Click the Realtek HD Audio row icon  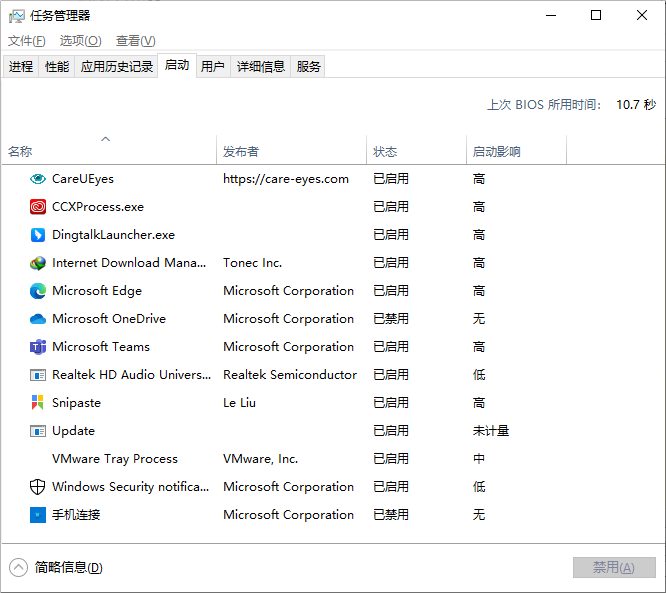click(x=38, y=375)
